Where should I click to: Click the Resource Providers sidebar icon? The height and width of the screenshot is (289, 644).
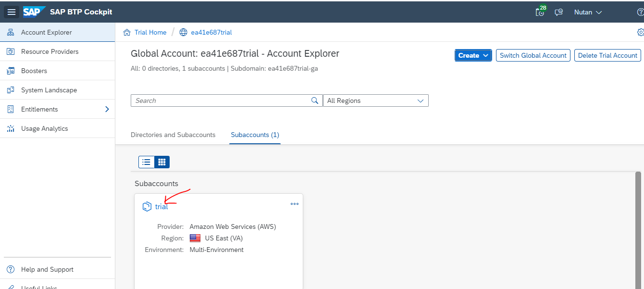(x=11, y=51)
